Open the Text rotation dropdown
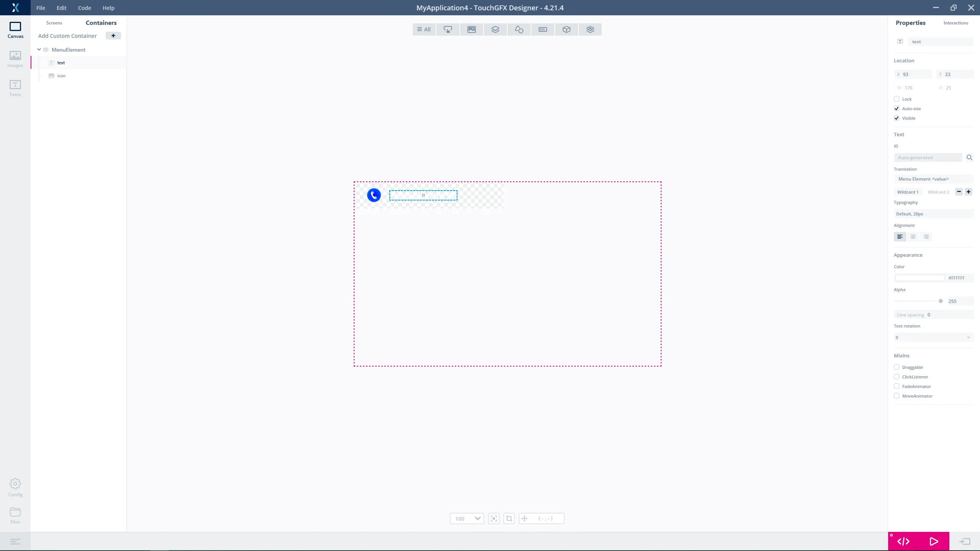The width and height of the screenshot is (980, 551). pyautogui.click(x=933, y=337)
